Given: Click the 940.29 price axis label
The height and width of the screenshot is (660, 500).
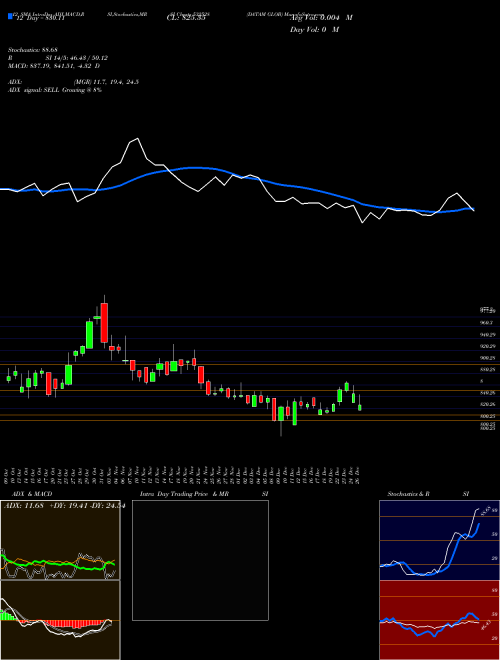Looking at the screenshot, I should click(x=487, y=335).
